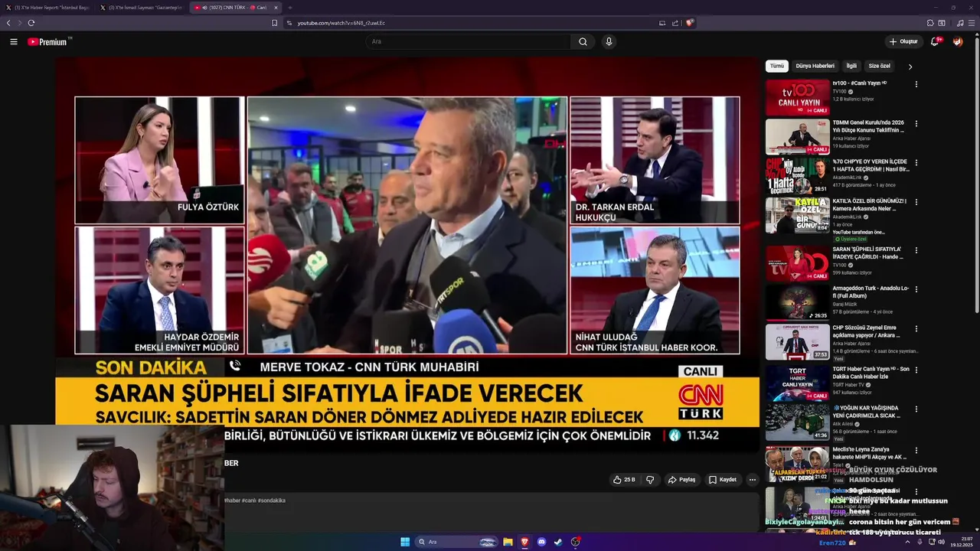This screenshot has height=551, width=980.
Task: Open Brave browser taskbar icon
Action: point(524,542)
